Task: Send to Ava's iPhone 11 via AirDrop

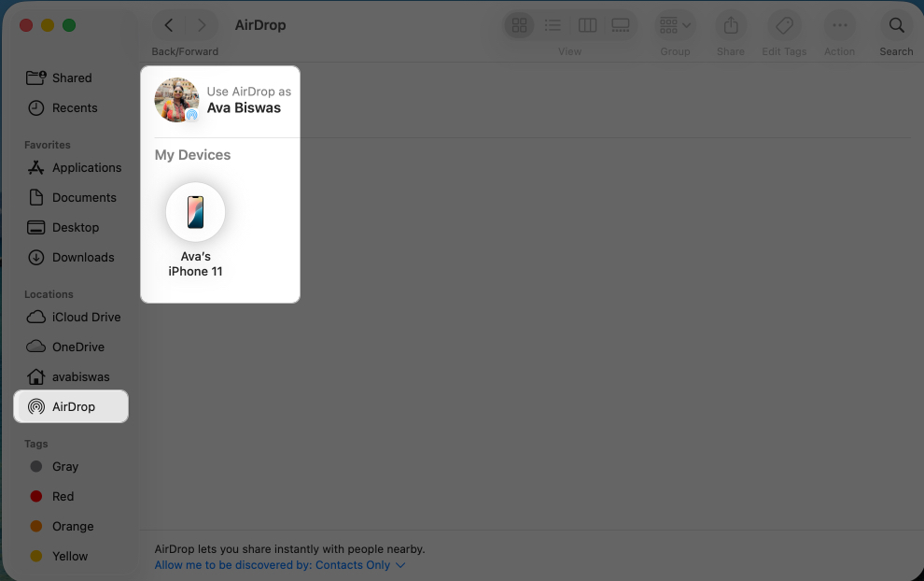Action: (195, 211)
